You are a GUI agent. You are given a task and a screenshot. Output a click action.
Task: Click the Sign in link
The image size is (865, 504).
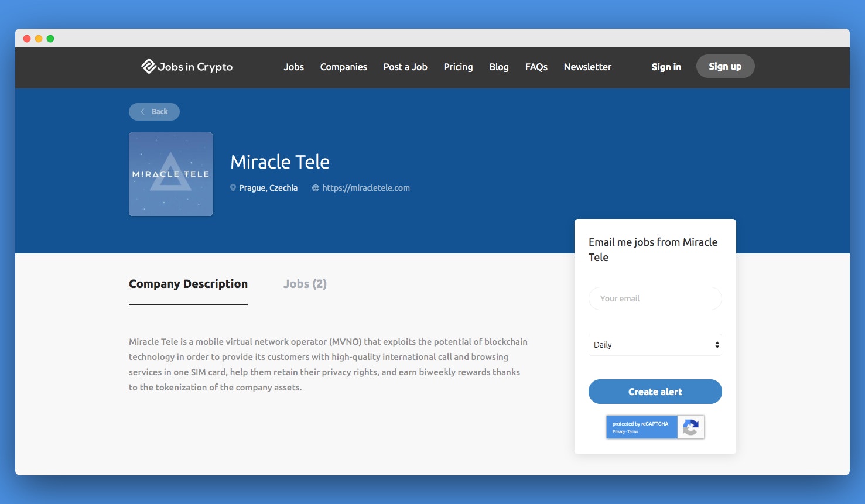coord(666,67)
